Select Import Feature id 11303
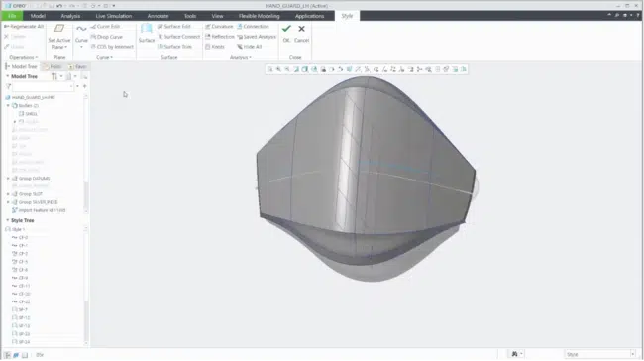This screenshot has width=644, height=361. pos(39,210)
